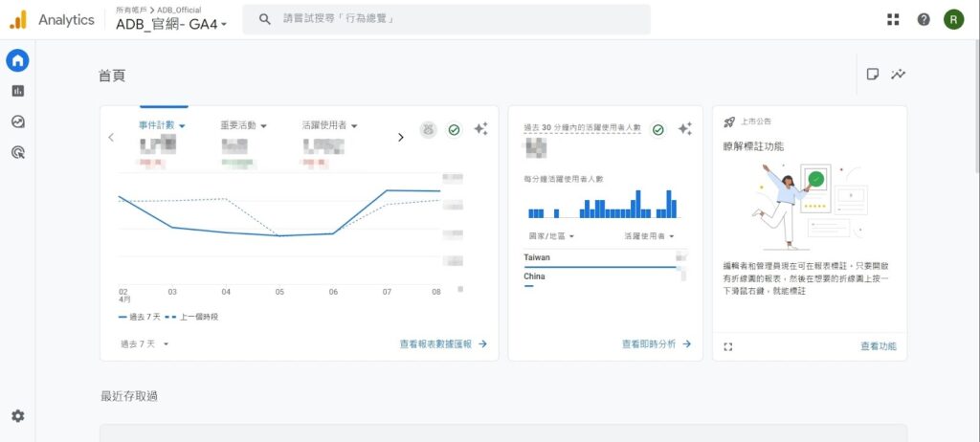The height and width of the screenshot is (442, 980).
Task: Click the 過去 30 分鐘內的活躍使用者人數 label
Action: click(x=583, y=127)
